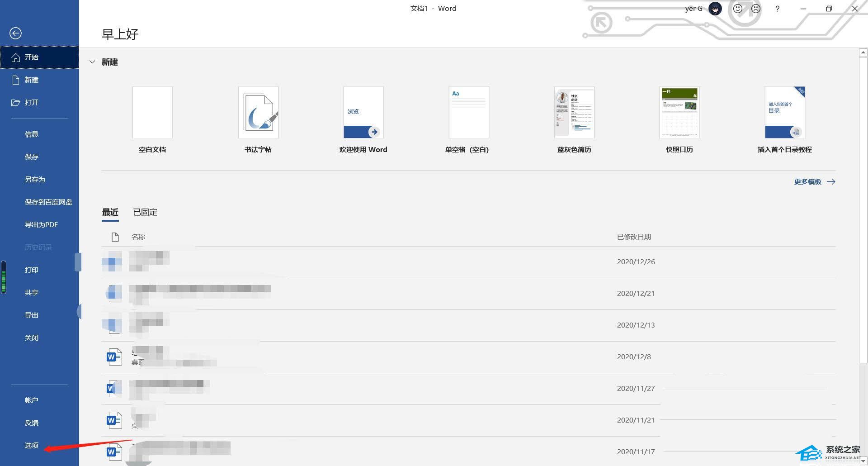The height and width of the screenshot is (466, 868).
Task: Select the 快照日历 calendar template
Action: tap(679, 120)
